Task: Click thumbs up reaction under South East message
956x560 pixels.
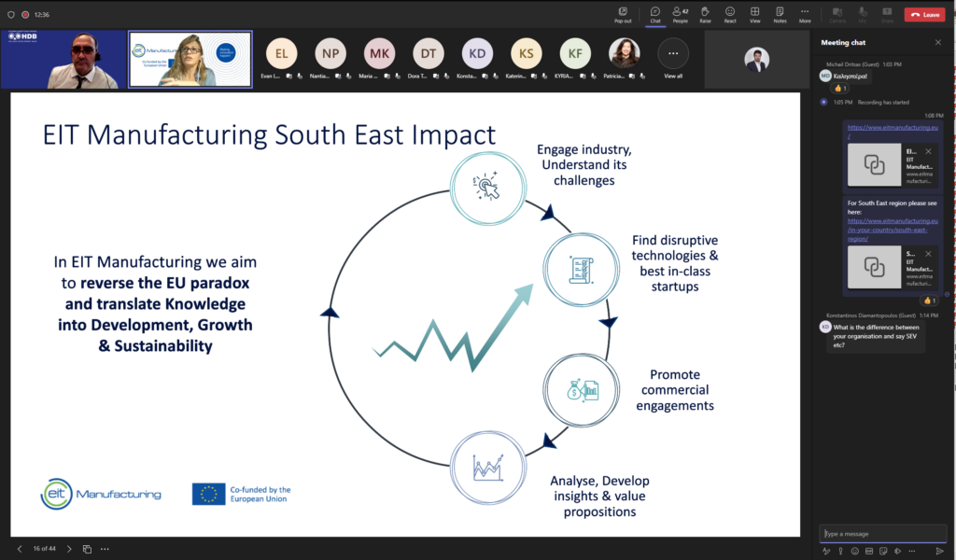Action: 929,301
